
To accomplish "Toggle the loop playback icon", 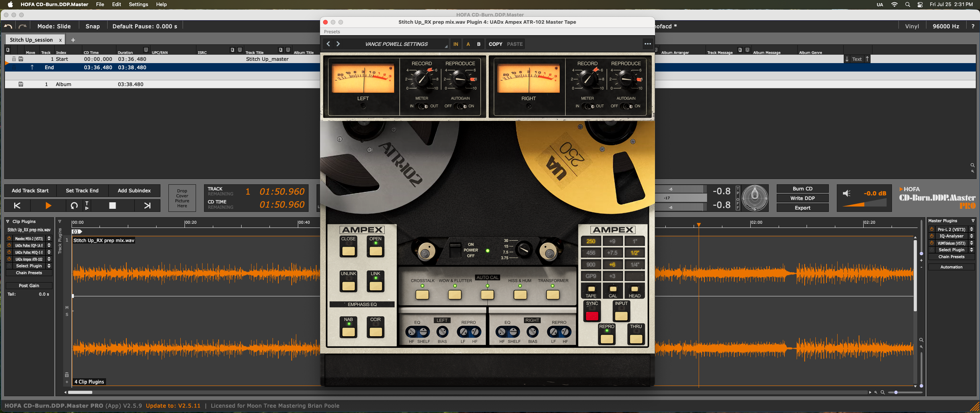I will (74, 205).
